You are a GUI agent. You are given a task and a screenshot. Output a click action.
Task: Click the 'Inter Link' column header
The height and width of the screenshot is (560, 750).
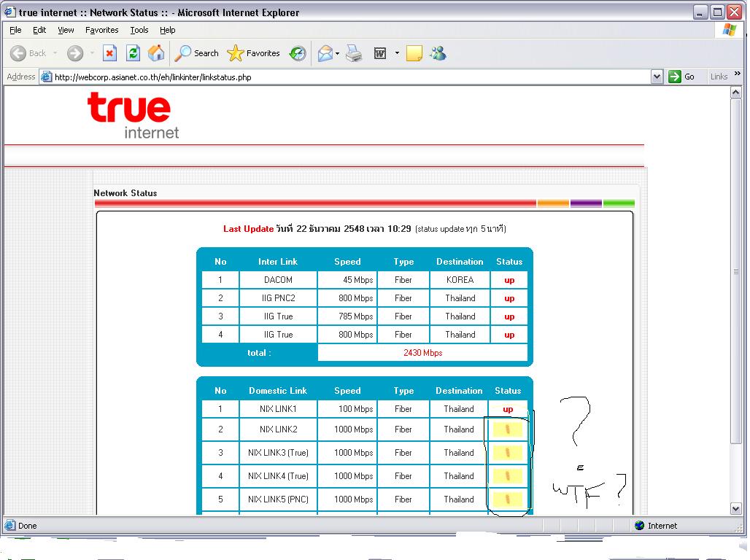278,262
